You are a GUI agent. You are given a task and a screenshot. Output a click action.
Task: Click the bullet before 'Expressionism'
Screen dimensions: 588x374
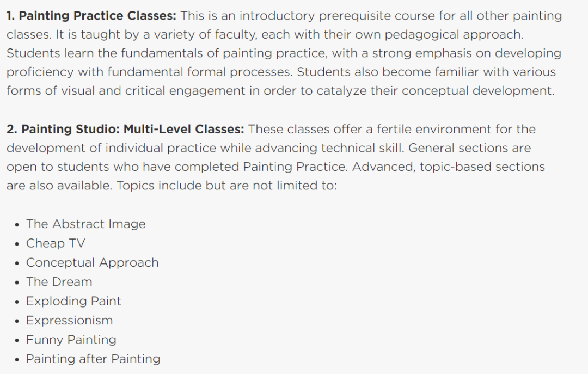click(x=17, y=321)
